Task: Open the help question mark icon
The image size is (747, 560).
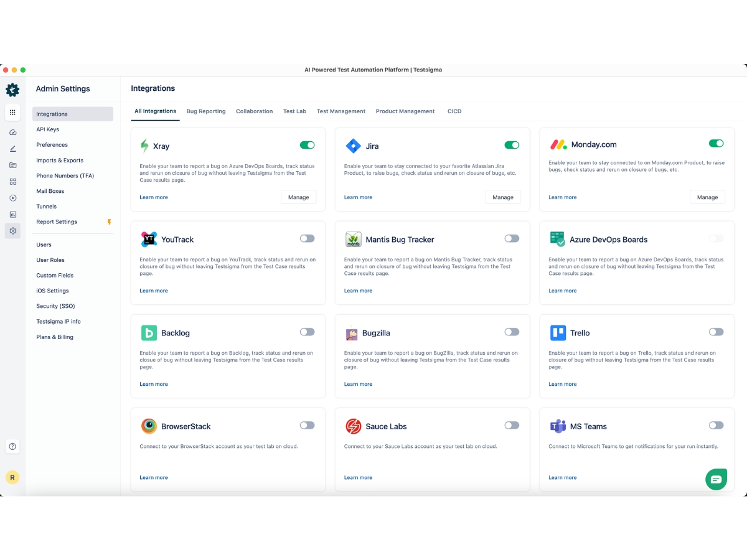Action: (x=12, y=446)
